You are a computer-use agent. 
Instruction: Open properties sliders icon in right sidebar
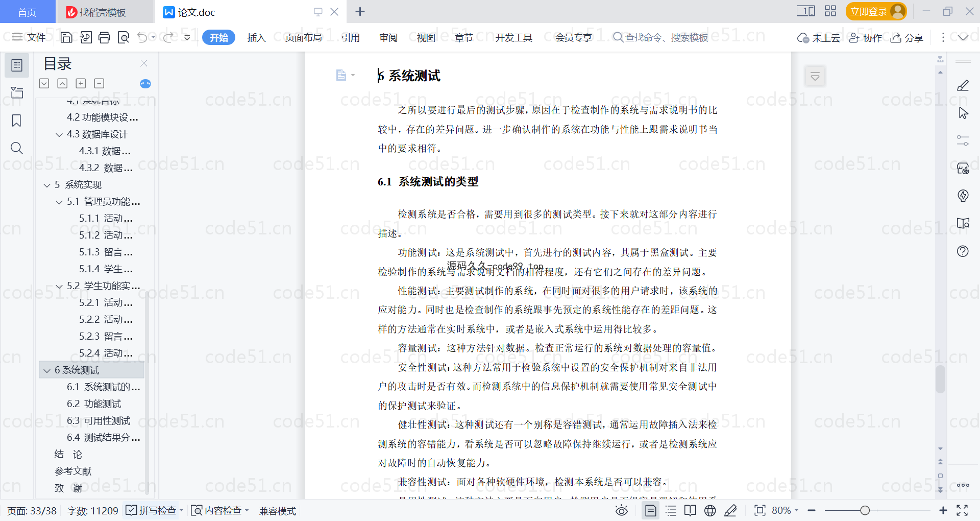point(963,140)
